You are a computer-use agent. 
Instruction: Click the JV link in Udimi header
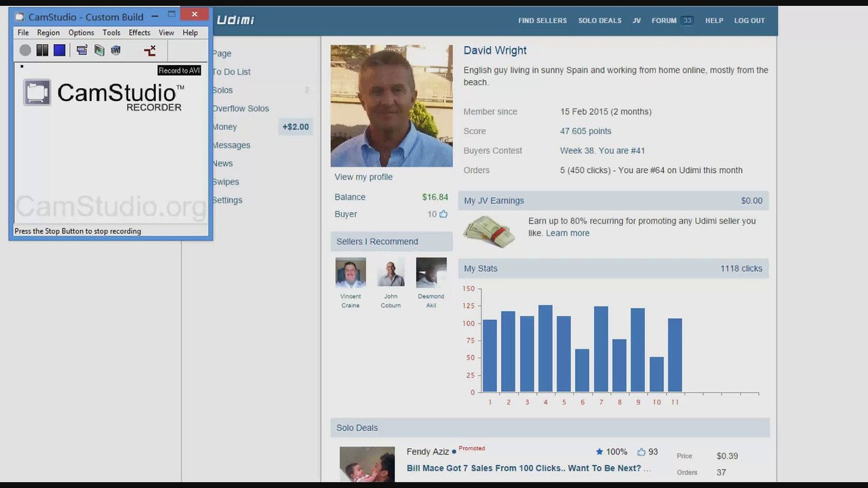[637, 21]
